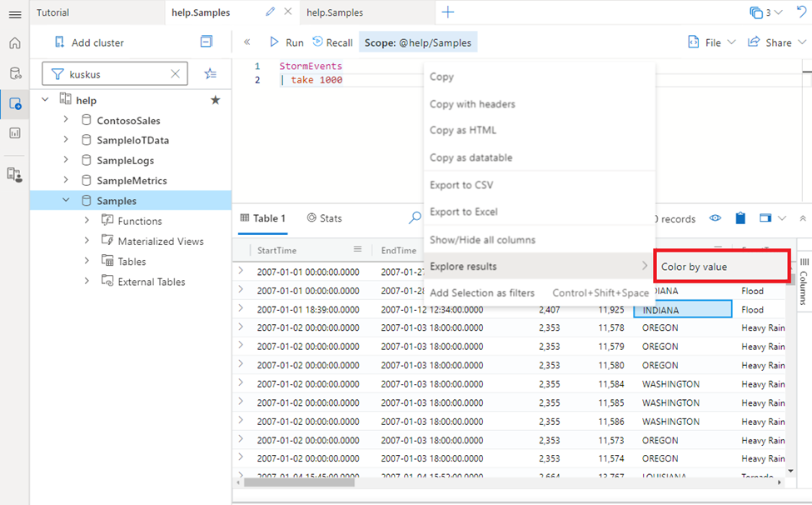The image size is (812, 505).
Task: Add a new query tab
Action: [x=448, y=12]
